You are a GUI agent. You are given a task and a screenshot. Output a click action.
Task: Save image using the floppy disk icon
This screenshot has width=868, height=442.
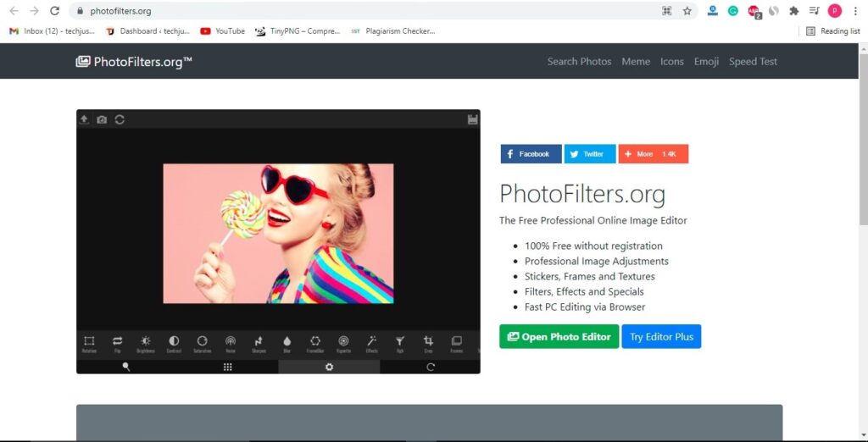[472, 119]
